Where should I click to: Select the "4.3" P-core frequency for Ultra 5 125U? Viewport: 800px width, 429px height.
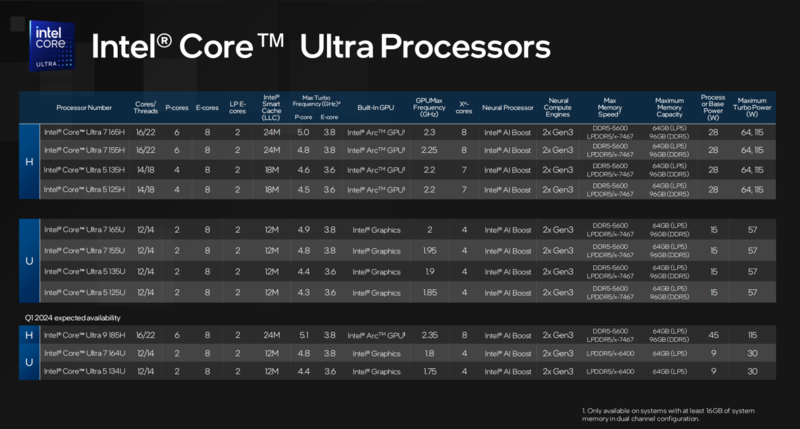tap(304, 292)
